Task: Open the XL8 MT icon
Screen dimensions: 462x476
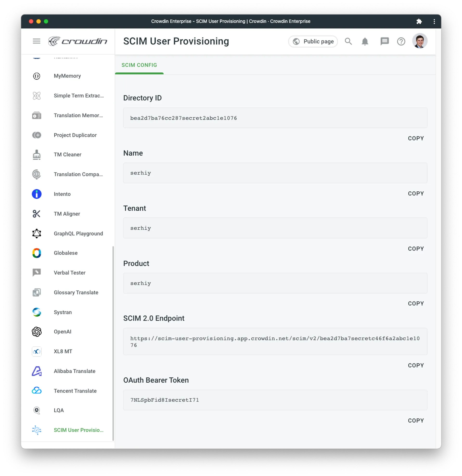Action: click(36, 351)
